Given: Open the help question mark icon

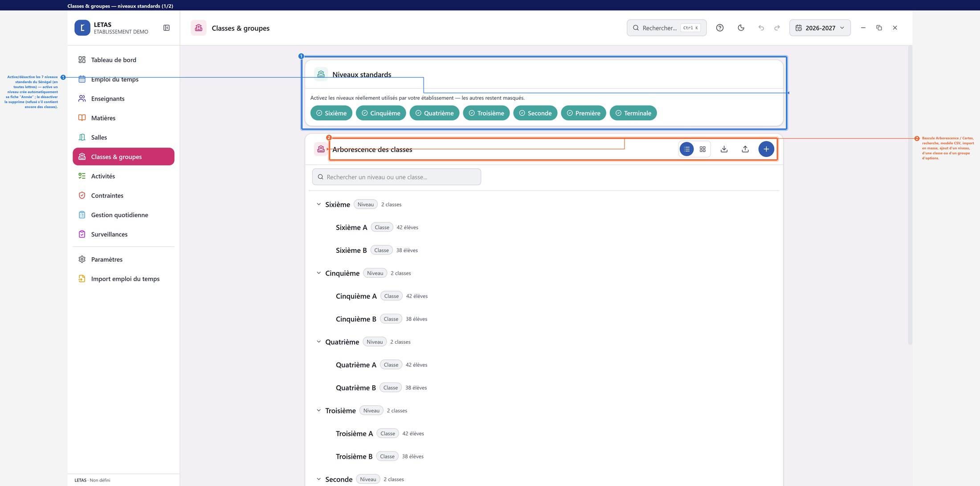Looking at the screenshot, I should pos(720,28).
